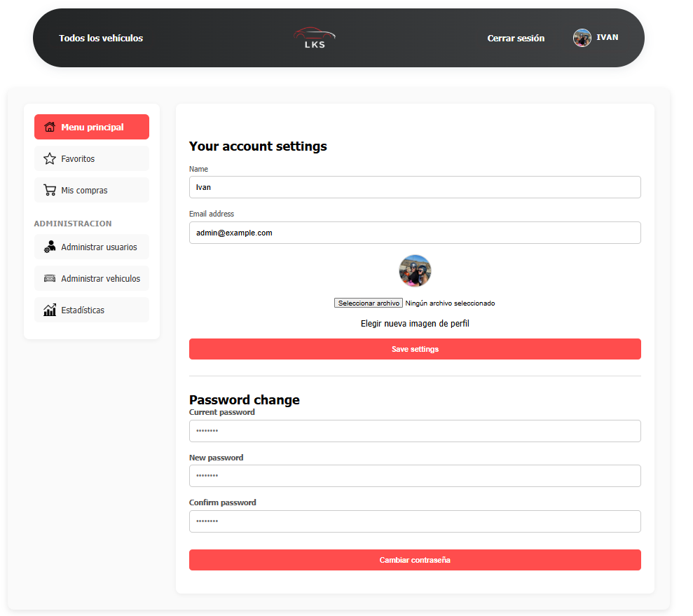Click the small avatar in the header
Viewport: 693px width, 616px height.
[x=582, y=38]
